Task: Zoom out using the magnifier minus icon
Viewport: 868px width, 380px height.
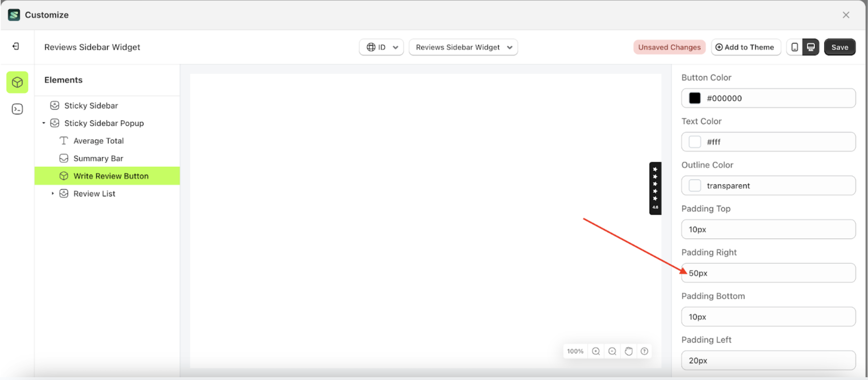Action: [612, 351]
